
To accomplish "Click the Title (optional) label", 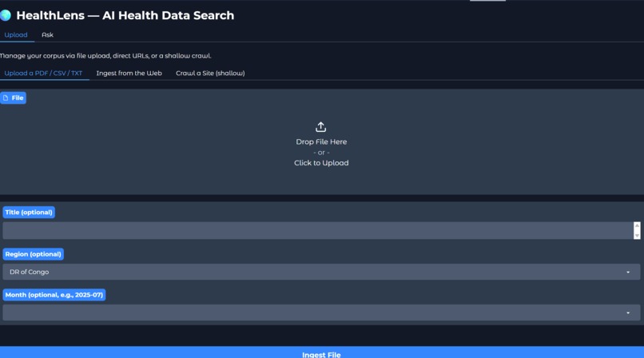I will (x=29, y=213).
